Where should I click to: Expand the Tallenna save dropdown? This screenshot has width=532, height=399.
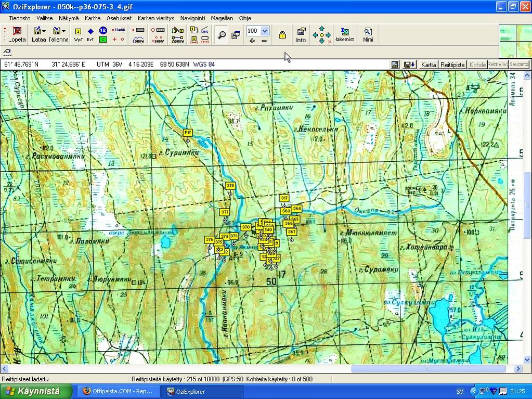click(x=63, y=31)
